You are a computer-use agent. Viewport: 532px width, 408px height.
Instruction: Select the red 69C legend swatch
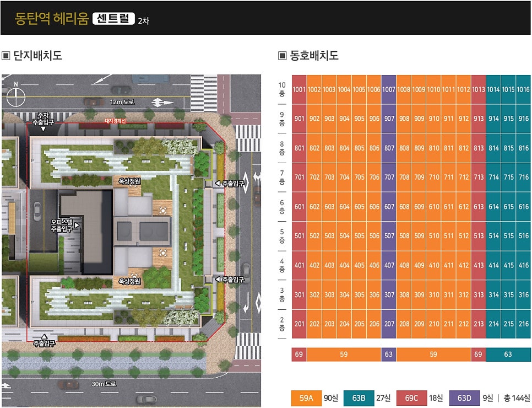click(411, 398)
